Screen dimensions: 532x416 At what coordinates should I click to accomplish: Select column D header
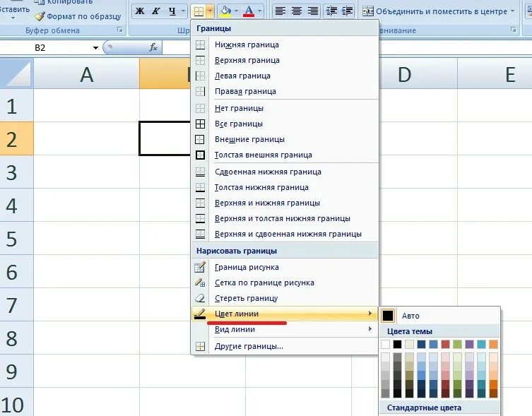point(404,73)
